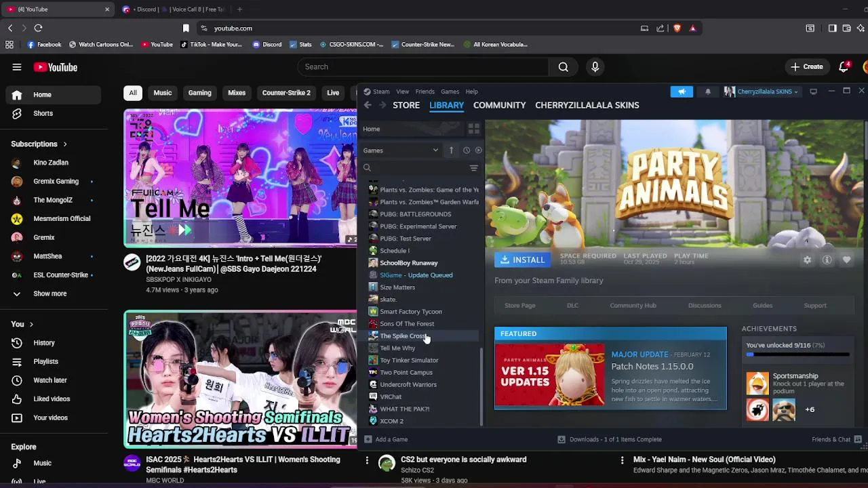Open the Games filter dropdown in Steam library
This screenshot has width=868, height=488.
[401, 150]
